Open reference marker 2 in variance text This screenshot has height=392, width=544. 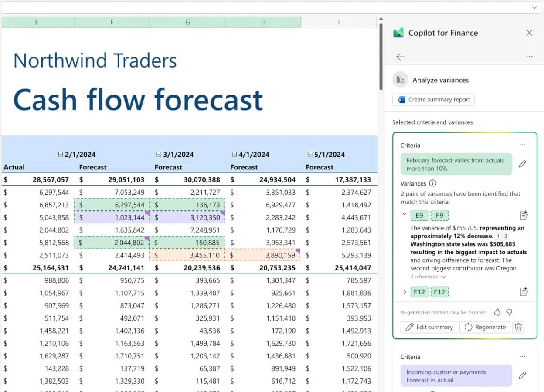[506, 236]
